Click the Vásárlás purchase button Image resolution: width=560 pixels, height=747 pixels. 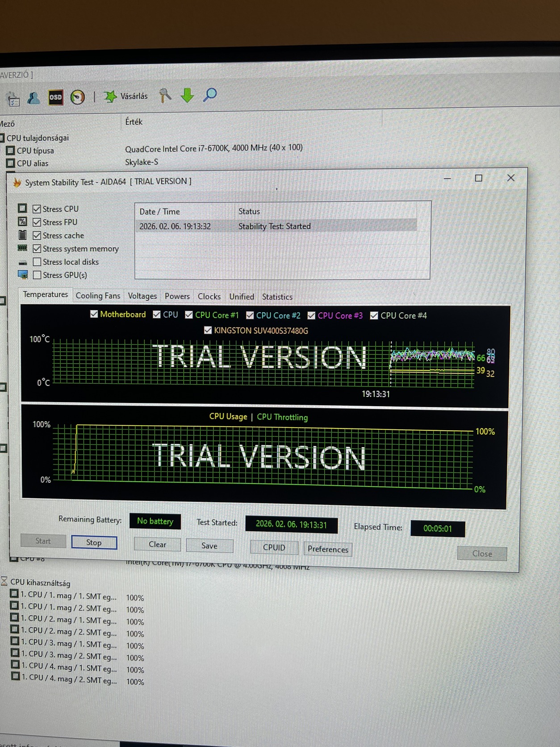[x=126, y=96]
